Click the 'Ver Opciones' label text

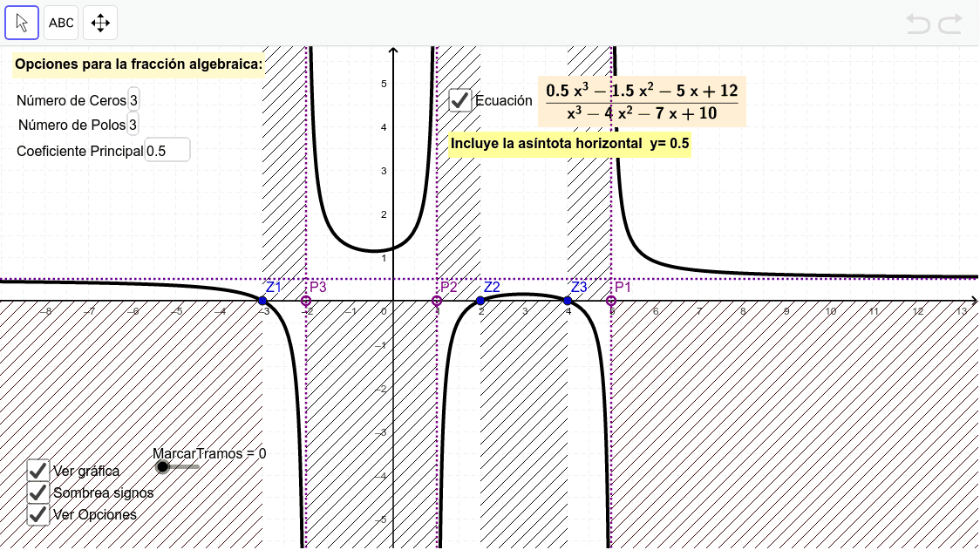[95, 515]
